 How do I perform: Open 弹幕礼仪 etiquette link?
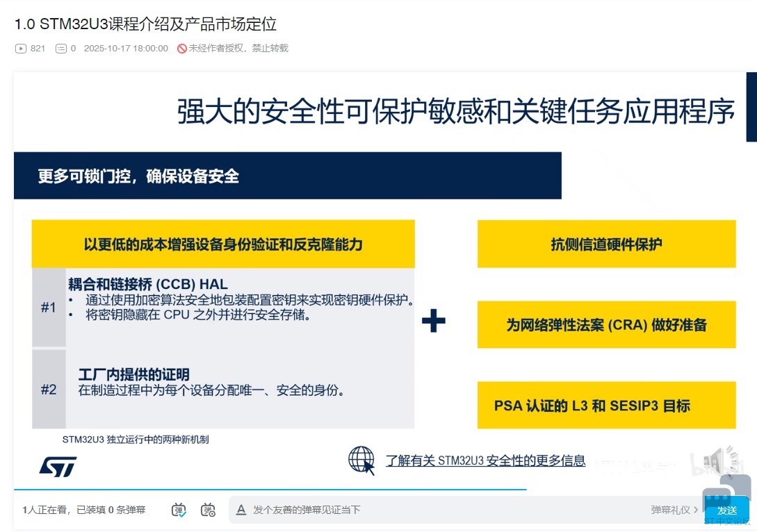click(x=671, y=510)
